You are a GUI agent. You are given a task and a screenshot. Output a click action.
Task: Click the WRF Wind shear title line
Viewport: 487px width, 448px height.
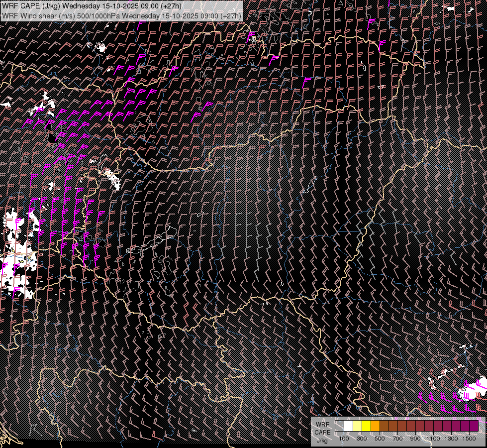121,15
